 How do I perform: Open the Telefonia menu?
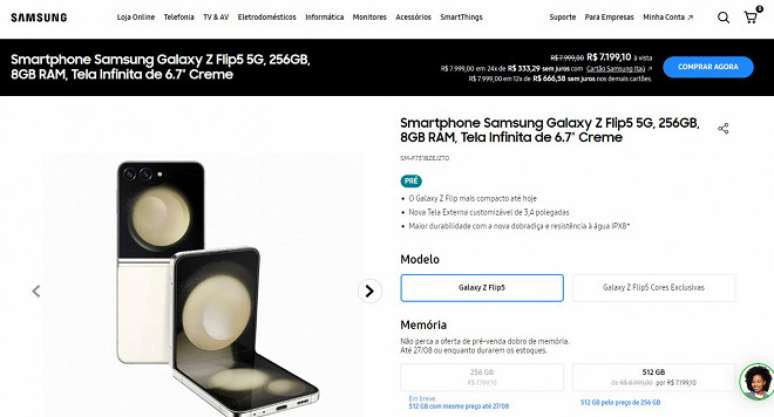pos(179,17)
